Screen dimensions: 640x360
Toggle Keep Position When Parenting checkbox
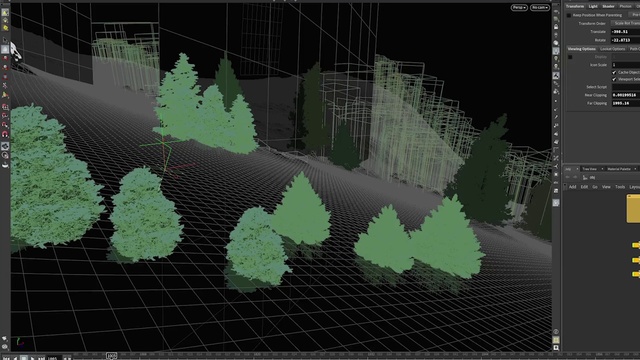coord(569,15)
